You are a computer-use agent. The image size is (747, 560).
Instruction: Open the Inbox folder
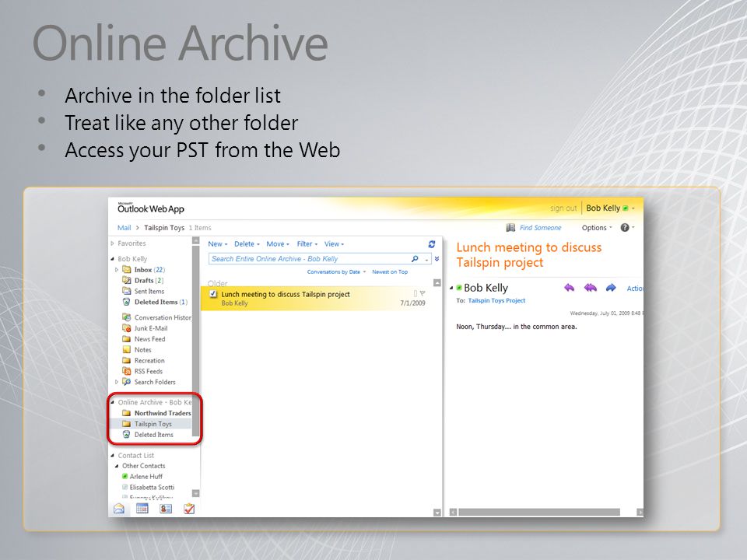click(x=144, y=270)
